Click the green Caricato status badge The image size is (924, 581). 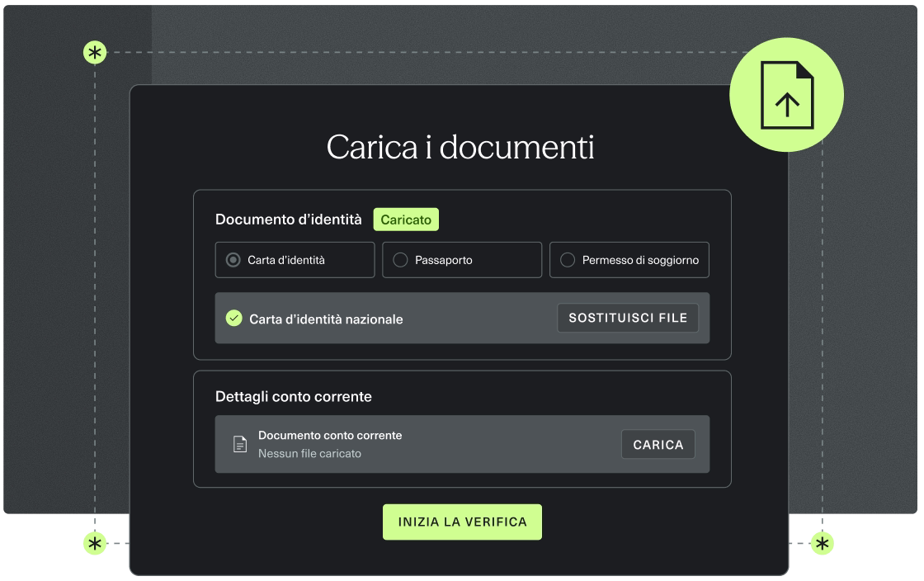[x=406, y=220]
